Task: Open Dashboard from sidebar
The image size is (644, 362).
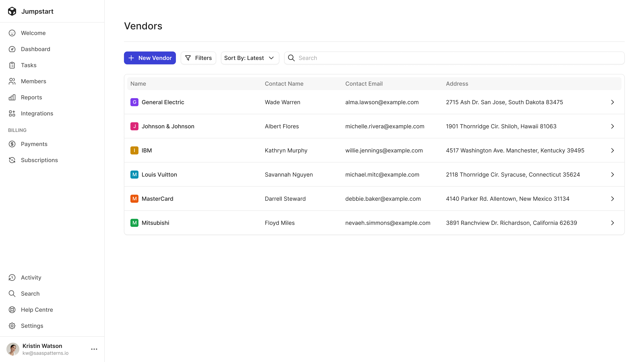Action: [x=35, y=49]
